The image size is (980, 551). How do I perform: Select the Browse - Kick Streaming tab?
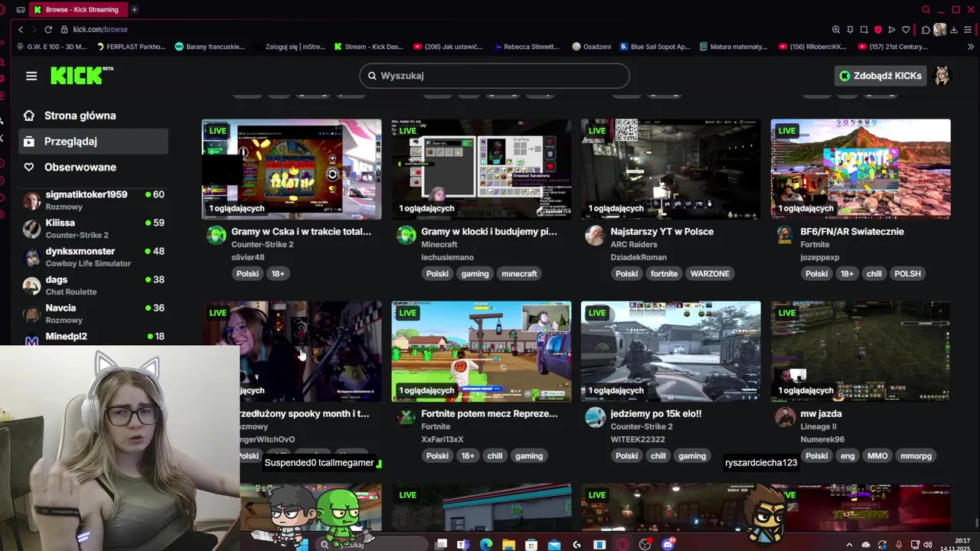click(77, 9)
